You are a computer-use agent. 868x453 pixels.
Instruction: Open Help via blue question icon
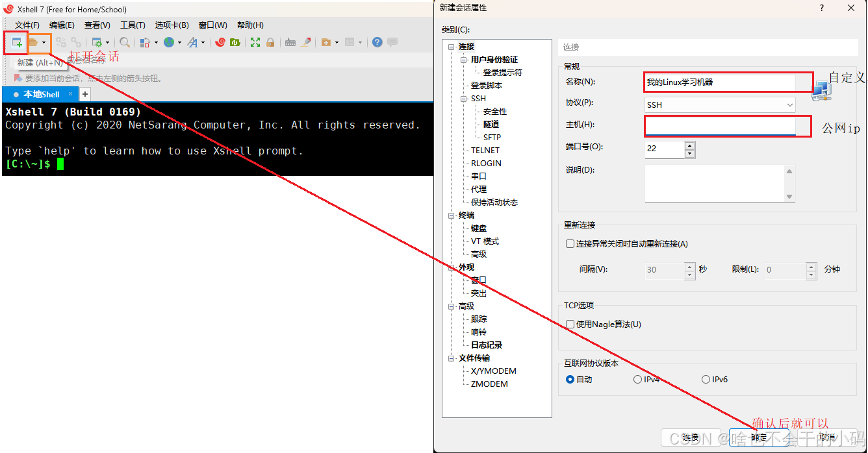[377, 43]
